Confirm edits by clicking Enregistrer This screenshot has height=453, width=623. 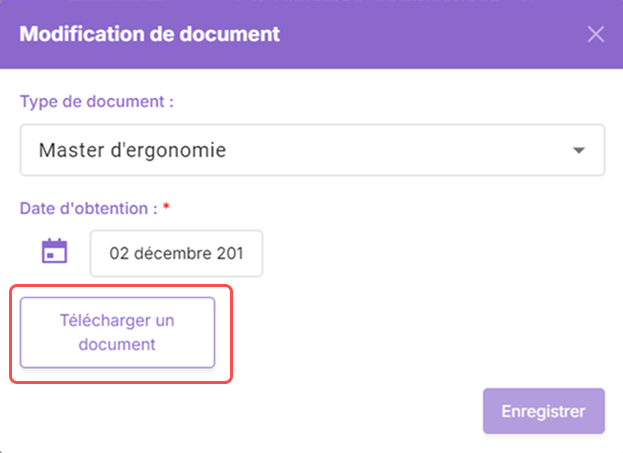coord(544,411)
